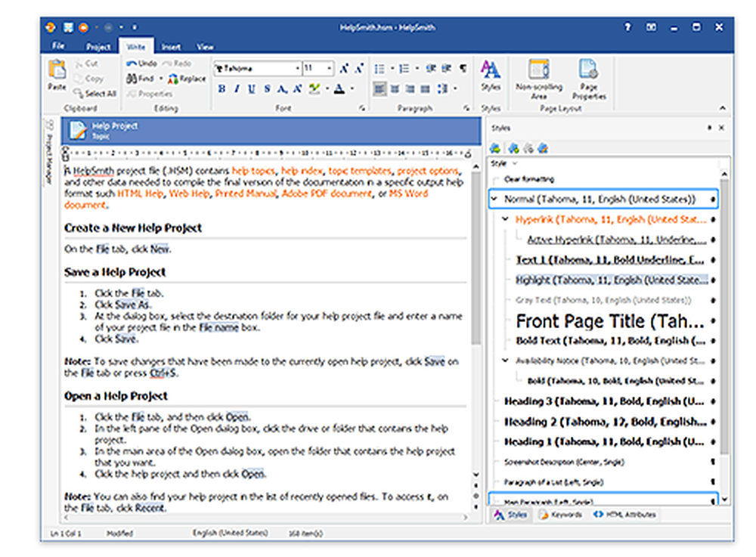
Task: Toggle paragraph marks display
Action: [463, 69]
